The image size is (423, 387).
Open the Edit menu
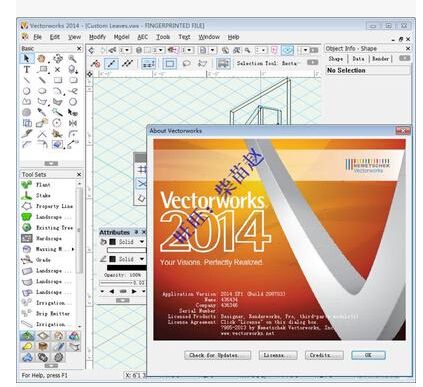click(x=55, y=37)
